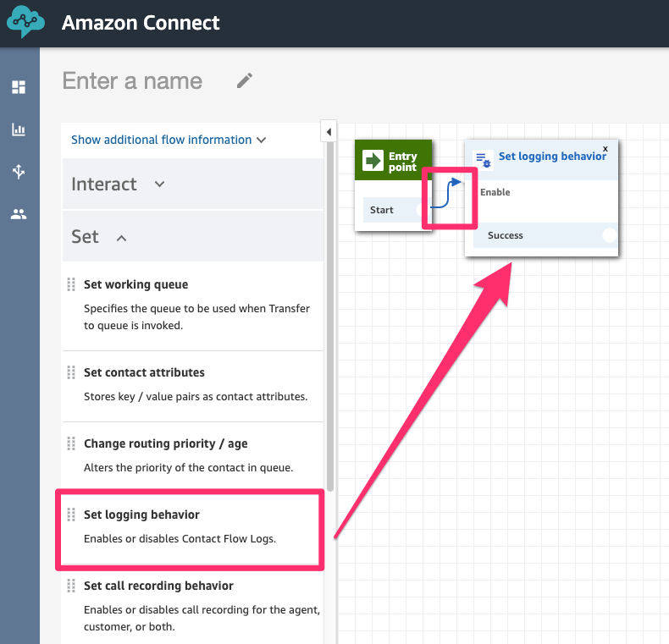Click 'Enables or disables call recording' description

202,618
